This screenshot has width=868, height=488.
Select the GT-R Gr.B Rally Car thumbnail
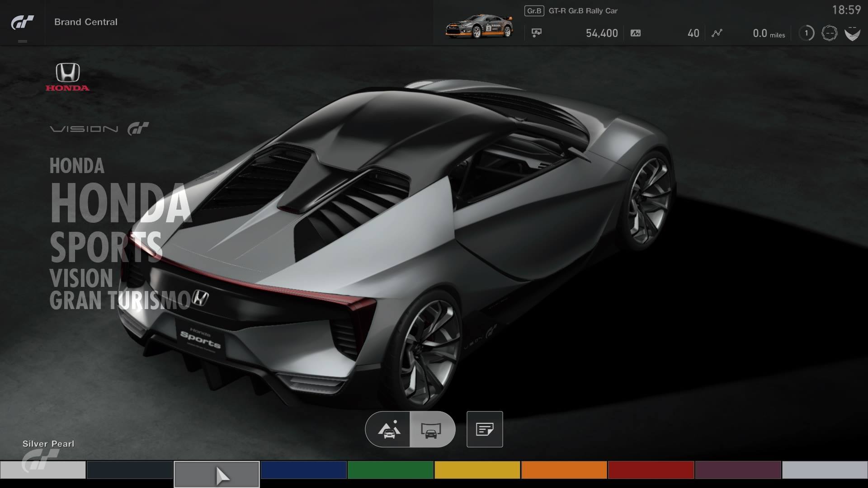pyautogui.click(x=479, y=26)
